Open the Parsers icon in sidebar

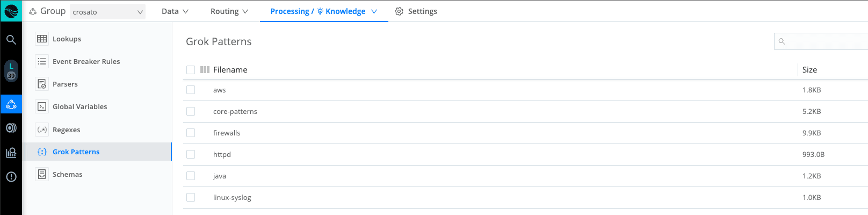pyautogui.click(x=42, y=84)
